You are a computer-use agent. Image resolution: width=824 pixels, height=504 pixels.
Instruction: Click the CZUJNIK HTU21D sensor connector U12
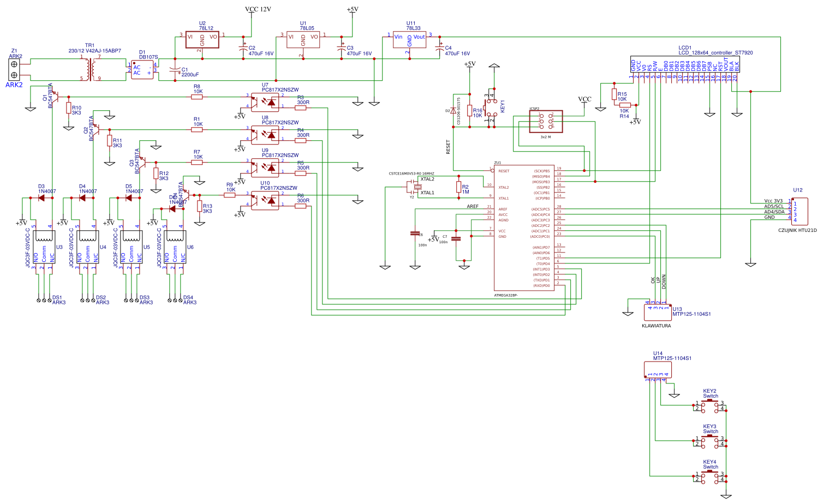point(799,212)
